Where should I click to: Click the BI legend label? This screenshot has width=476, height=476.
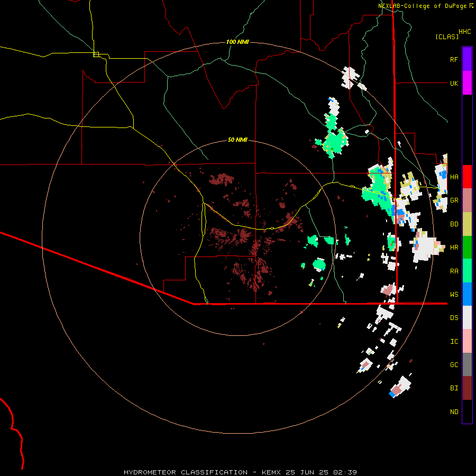pyautogui.click(x=454, y=388)
